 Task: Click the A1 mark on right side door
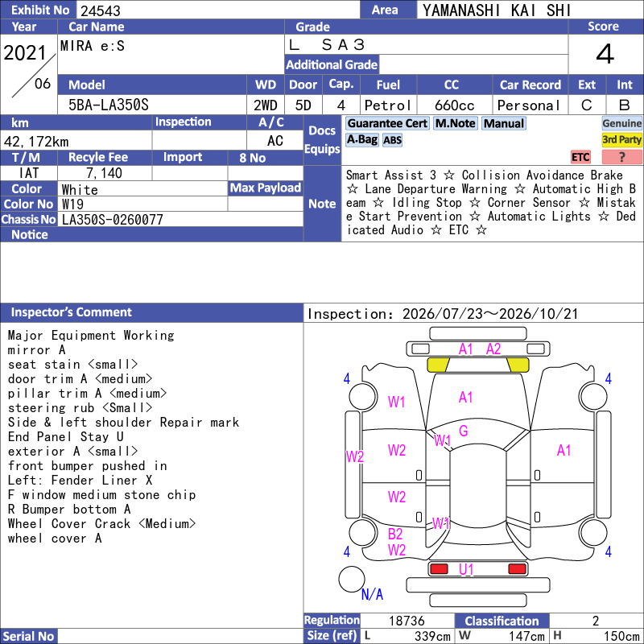(x=564, y=450)
